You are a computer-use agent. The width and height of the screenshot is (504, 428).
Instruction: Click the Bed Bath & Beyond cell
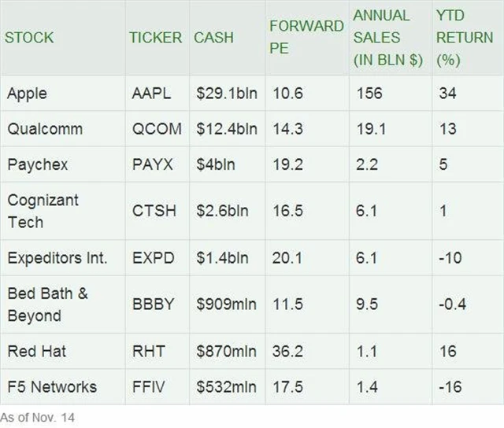[47, 304]
